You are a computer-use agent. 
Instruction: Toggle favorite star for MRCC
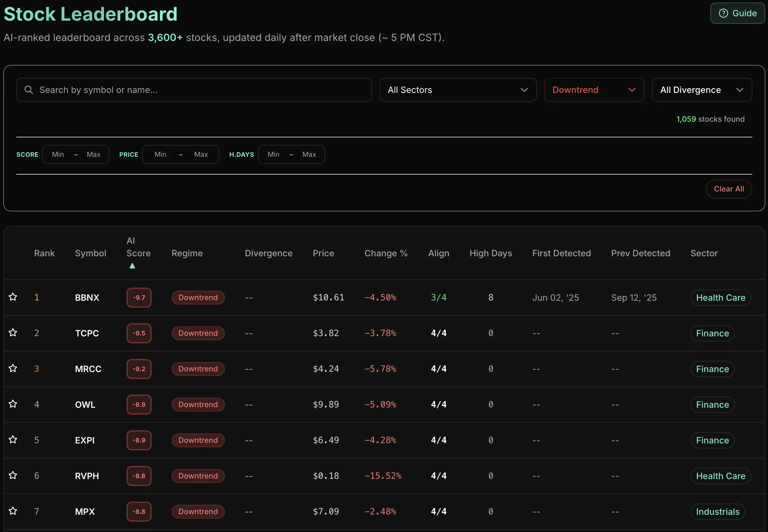(x=13, y=368)
